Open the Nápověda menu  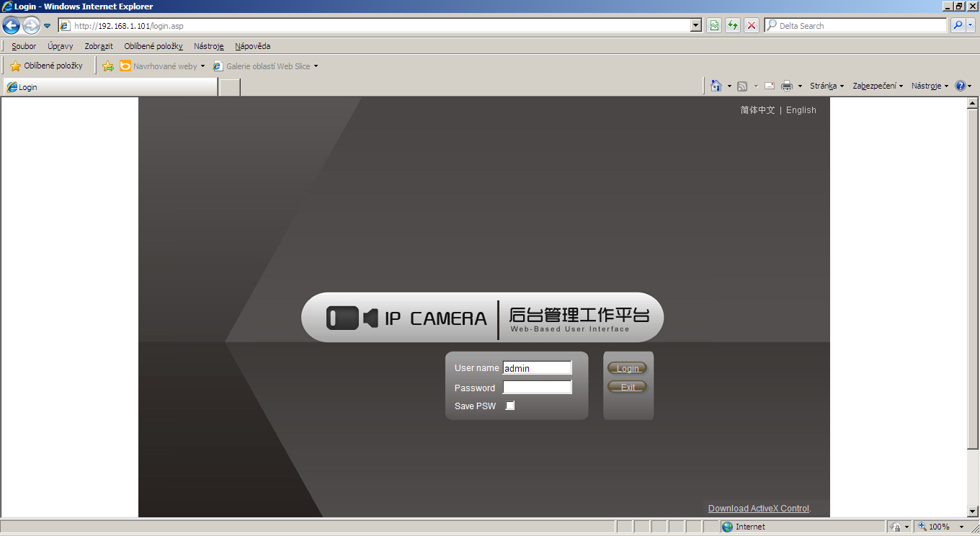click(253, 46)
